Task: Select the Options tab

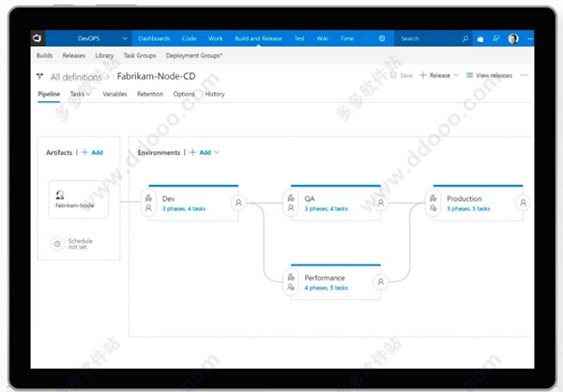Action: (x=184, y=94)
